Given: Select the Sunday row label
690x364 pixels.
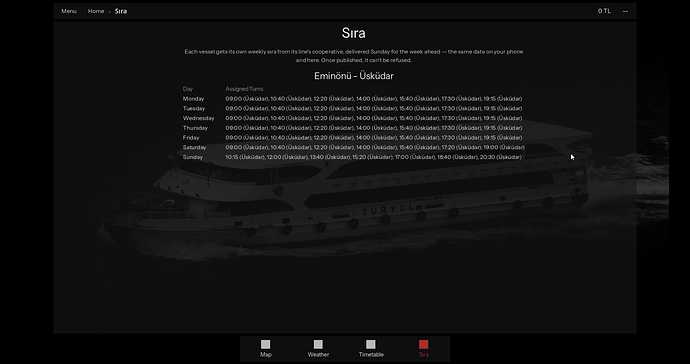Looking at the screenshot, I should 193,157.
